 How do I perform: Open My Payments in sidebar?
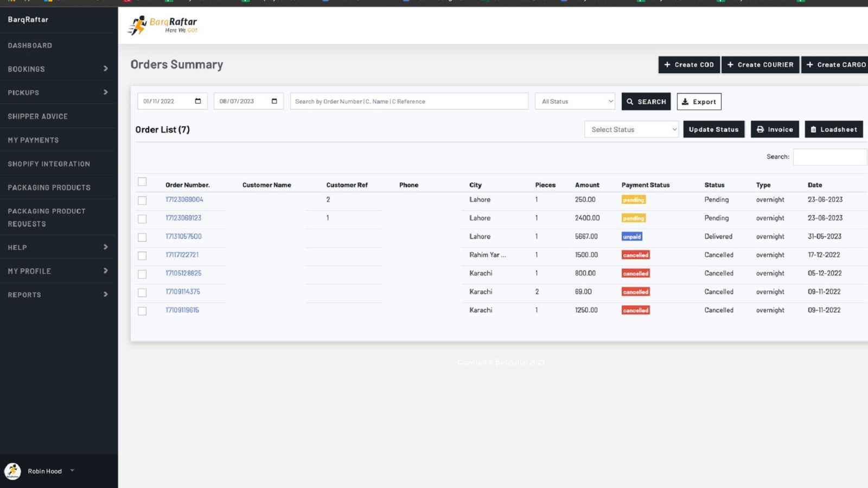pyautogui.click(x=33, y=140)
